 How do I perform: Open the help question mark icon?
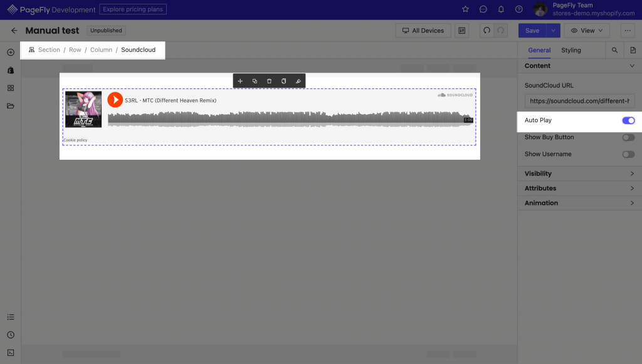(x=518, y=9)
